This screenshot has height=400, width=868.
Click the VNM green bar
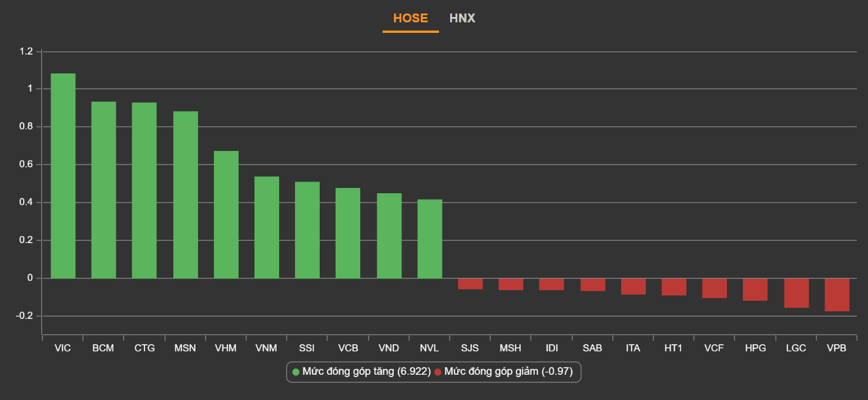click(x=267, y=227)
